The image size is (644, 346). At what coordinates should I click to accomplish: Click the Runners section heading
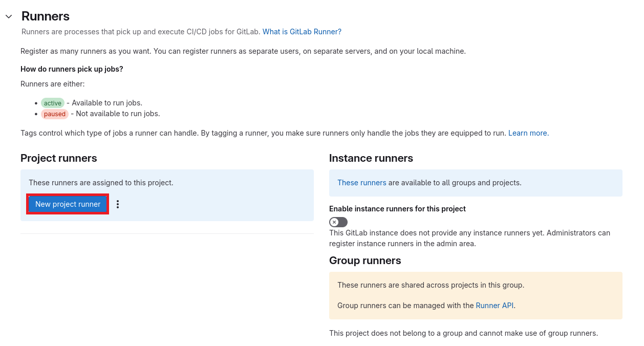46,16
